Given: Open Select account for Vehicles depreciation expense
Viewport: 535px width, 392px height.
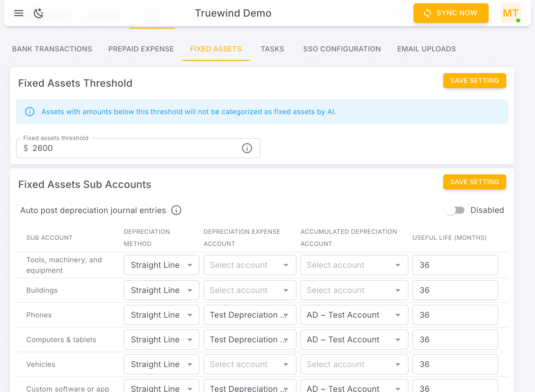Looking at the screenshot, I should pos(250,364).
